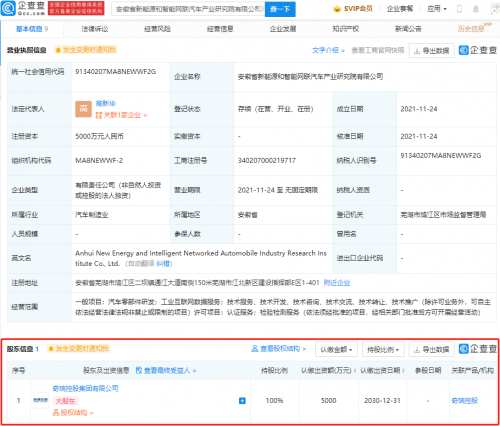Click the company name search input field
This screenshot has height=426, width=500.
coord(188,9)
